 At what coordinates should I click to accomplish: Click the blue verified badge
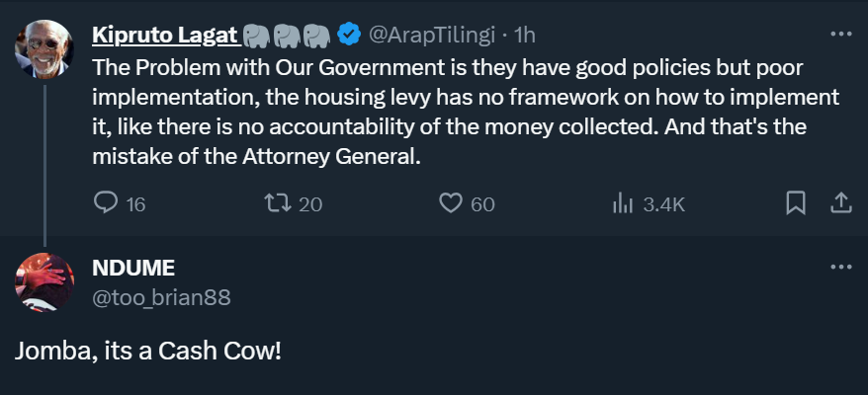click(x=348, y=36)
